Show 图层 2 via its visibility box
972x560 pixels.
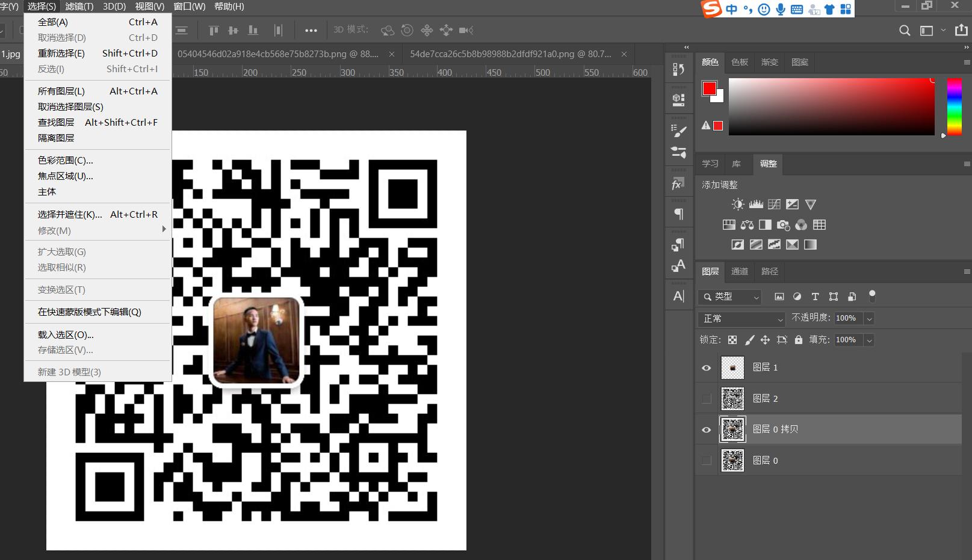pos(707,399)
